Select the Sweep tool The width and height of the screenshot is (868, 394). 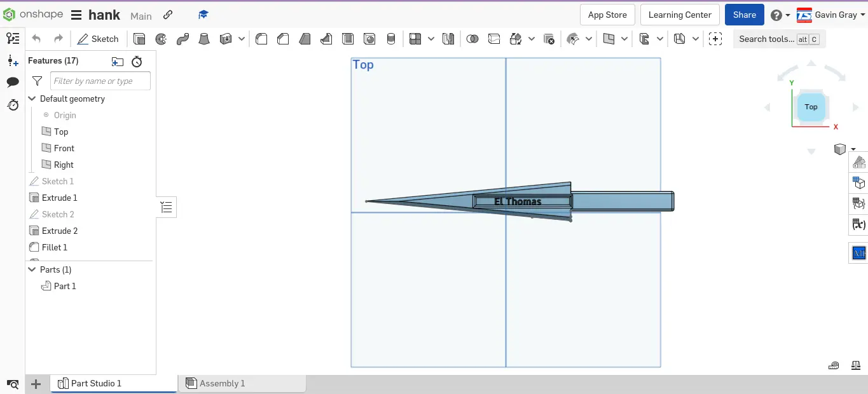183,39
